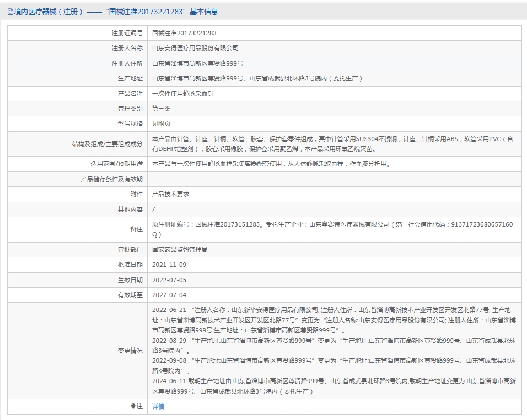Click the 变更情况 row label
The width and height of the screenshot is (527, 420).
130,351
